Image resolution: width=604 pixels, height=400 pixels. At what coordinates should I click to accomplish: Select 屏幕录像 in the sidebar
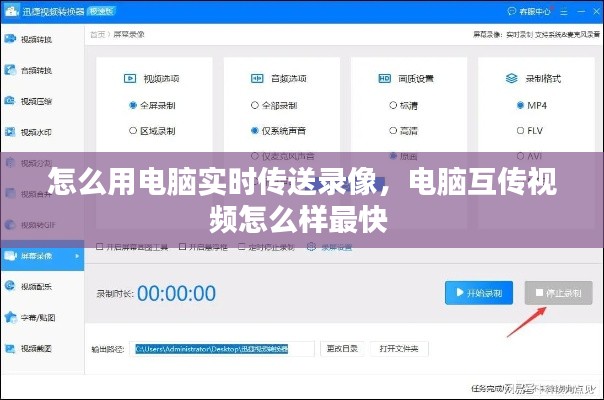pyautogui.click(x=42, y=256)
